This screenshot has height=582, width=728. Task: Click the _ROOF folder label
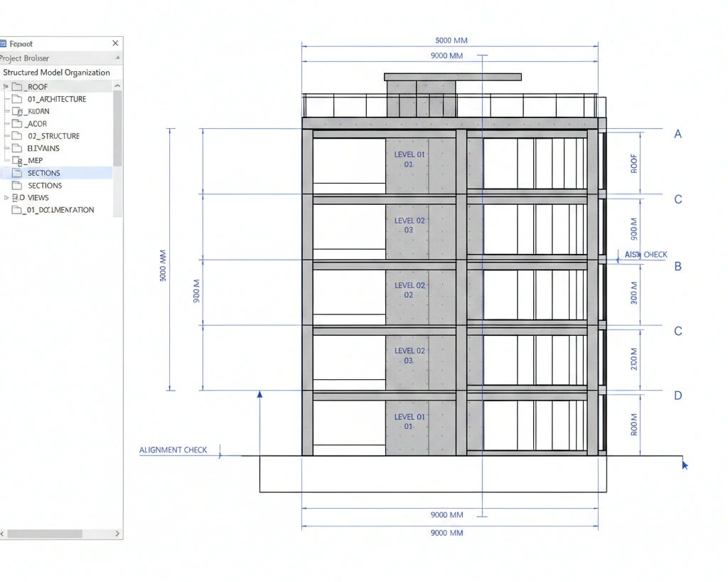click(x=36, y=87)
